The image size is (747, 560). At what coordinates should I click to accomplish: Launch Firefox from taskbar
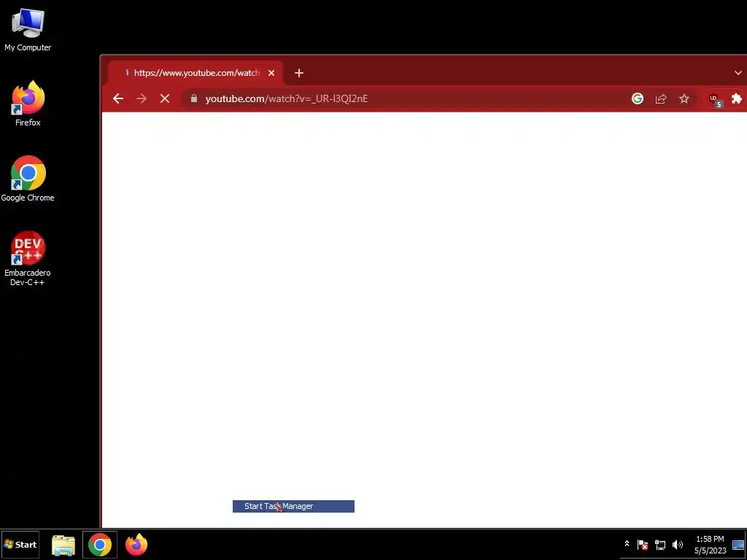tap(136, 545)
